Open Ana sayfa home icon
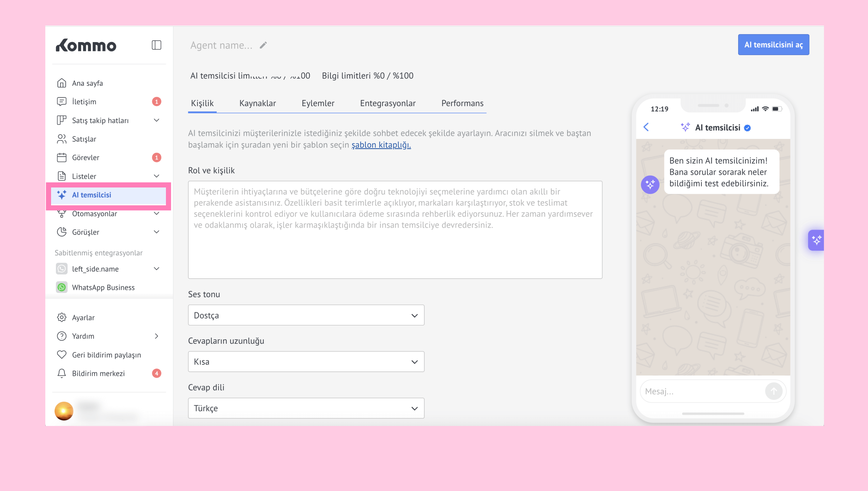Screen dimensions: 868x491 (61, 83)
